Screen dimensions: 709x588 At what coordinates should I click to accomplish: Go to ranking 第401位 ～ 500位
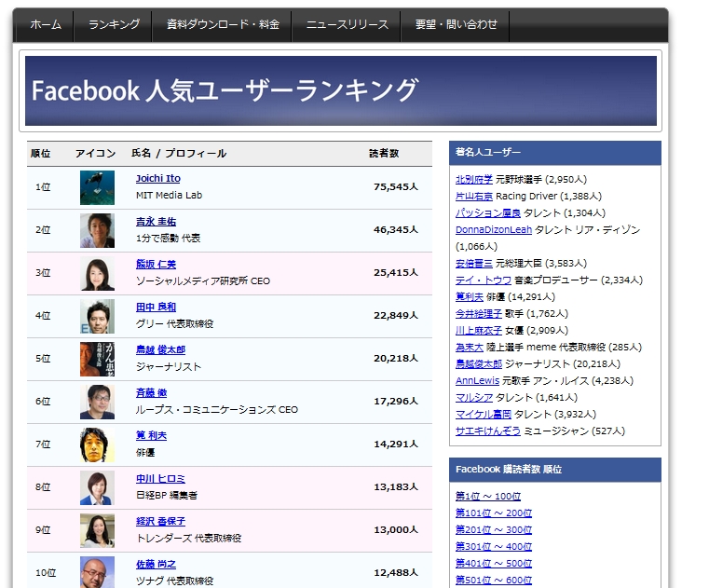[x=493, y=563]
